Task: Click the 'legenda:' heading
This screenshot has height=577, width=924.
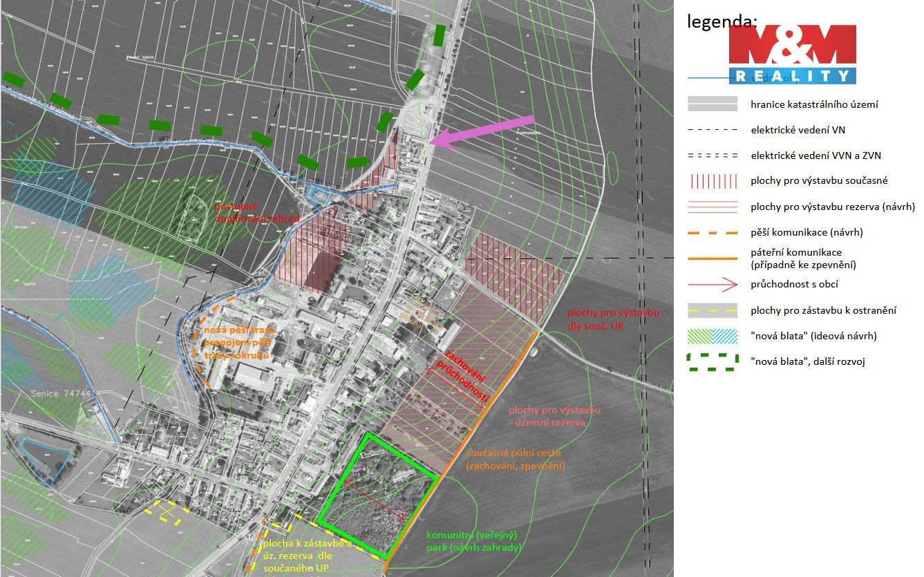Action: pos(722,21)
